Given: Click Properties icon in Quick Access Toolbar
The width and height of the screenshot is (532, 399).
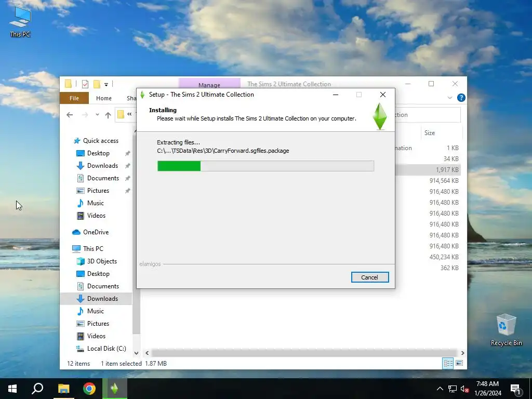Looking at the screenshot, I should tap(85, 84).
